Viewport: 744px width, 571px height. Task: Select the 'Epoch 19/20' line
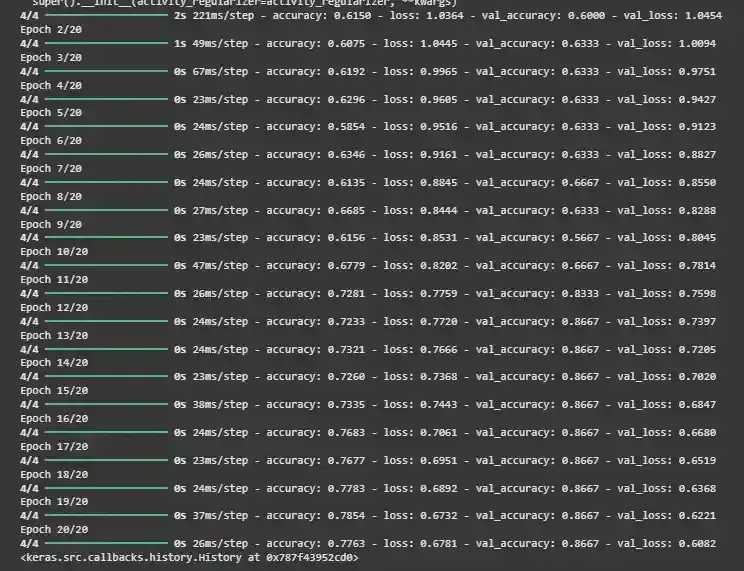pos(54,502)
